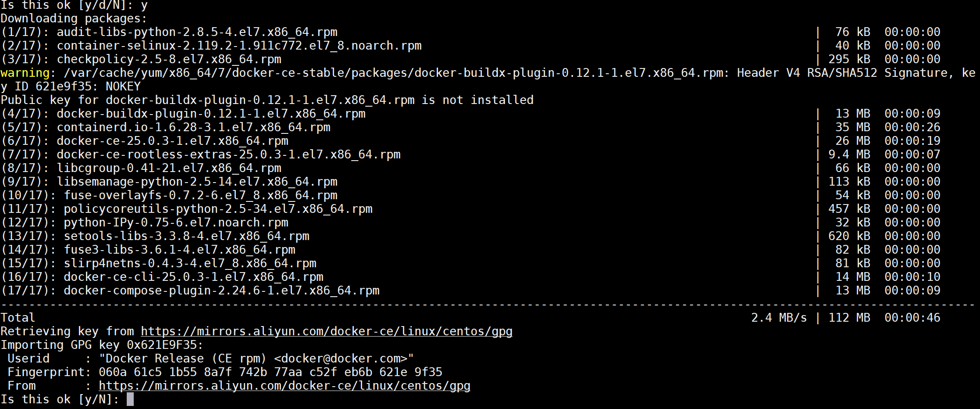Click the docker-compose-plugin-2.24.6 package filename

point(221,291)
